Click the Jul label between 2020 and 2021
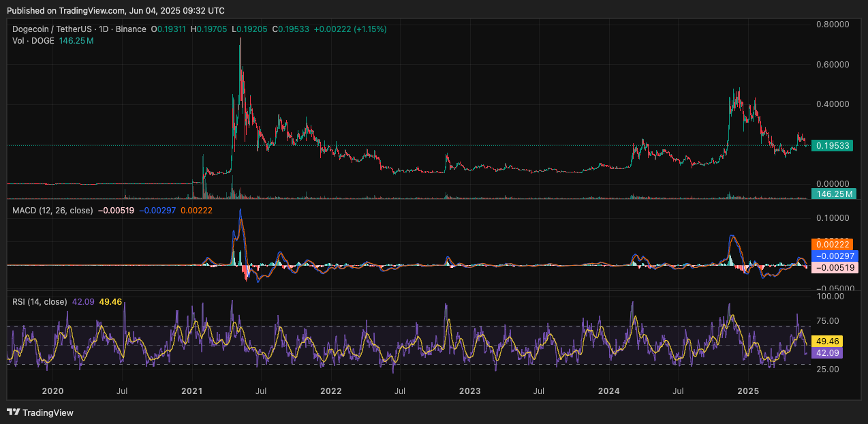Screen dimensions: 868x424 pos(122,391)
